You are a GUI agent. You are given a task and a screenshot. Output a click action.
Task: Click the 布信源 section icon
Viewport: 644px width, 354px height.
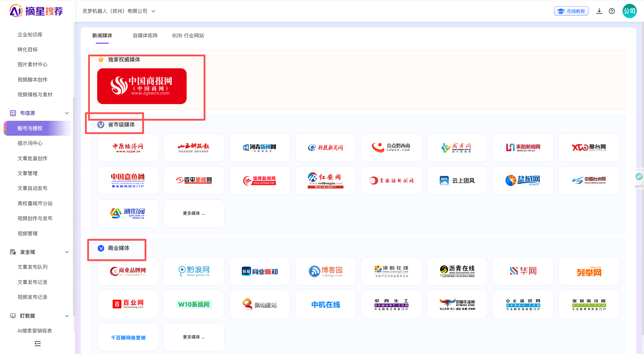point(13,113)
